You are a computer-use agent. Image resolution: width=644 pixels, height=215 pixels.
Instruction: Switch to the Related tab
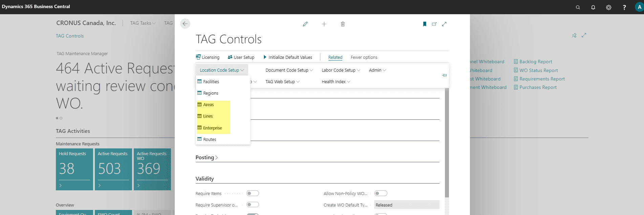[335, 57]
